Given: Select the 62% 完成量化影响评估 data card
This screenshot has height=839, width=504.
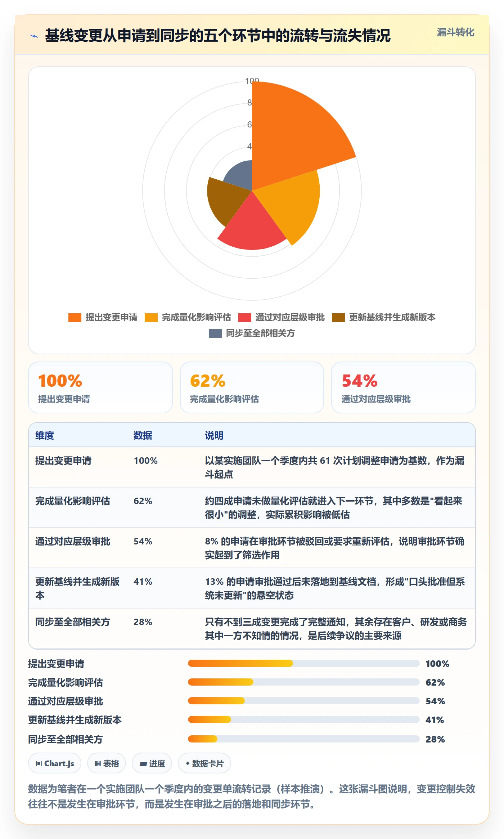Looking at the screenshot, I should [252, 387].
